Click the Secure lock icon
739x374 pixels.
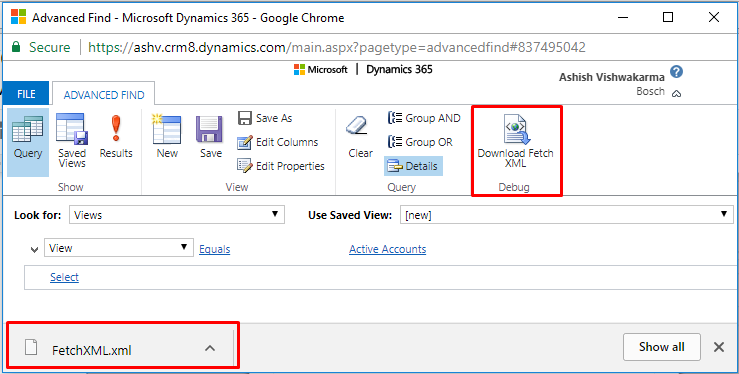pos(16,47)
